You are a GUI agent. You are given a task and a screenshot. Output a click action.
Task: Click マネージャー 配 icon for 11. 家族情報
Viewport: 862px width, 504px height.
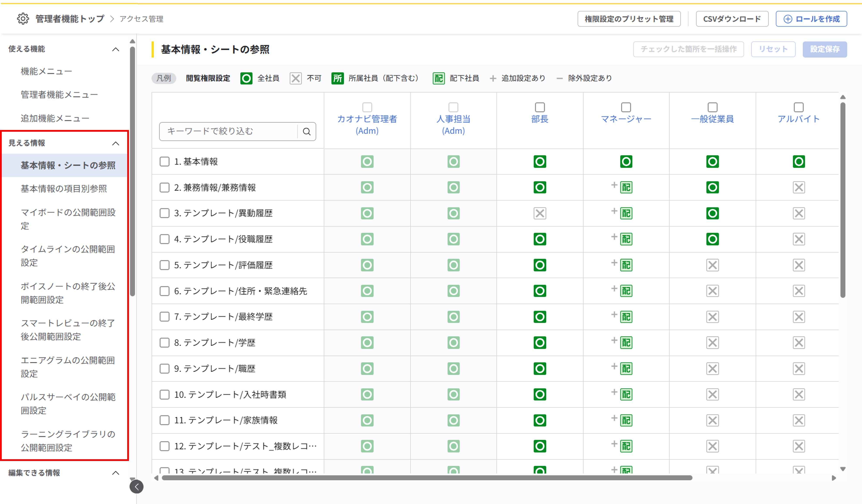point(626,420)
